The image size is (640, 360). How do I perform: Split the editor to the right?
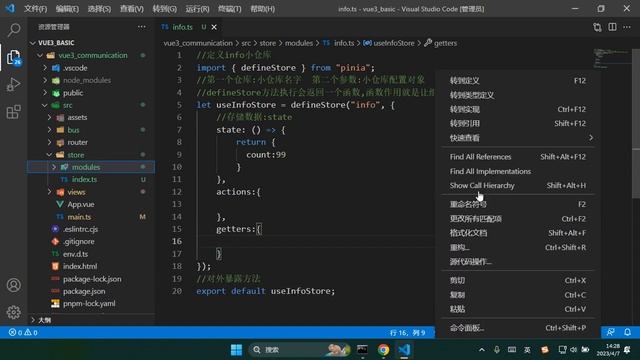point(612,27)
